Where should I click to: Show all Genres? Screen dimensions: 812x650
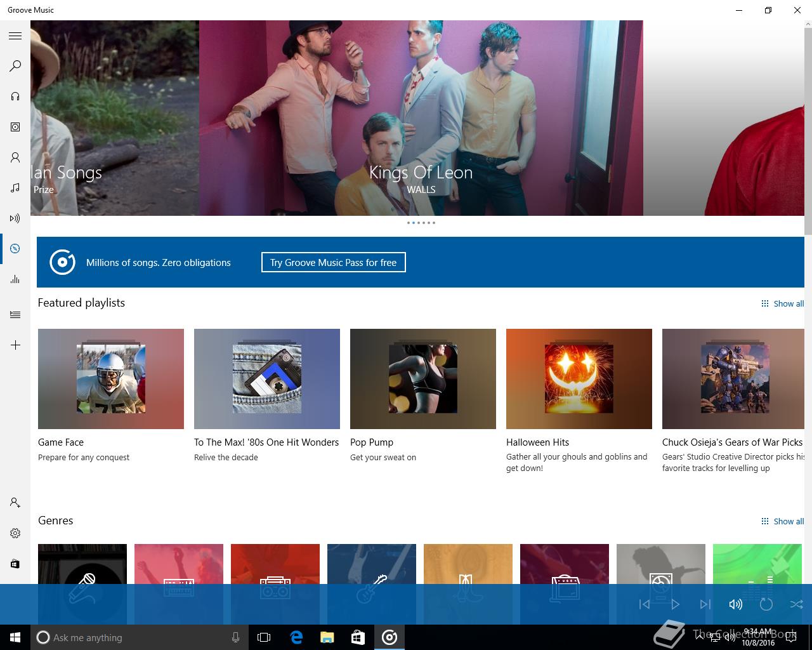pos(783,521)
